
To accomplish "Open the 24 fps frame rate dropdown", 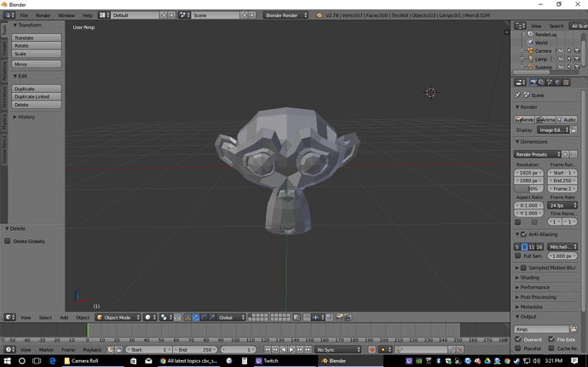I will click(562, 205).
